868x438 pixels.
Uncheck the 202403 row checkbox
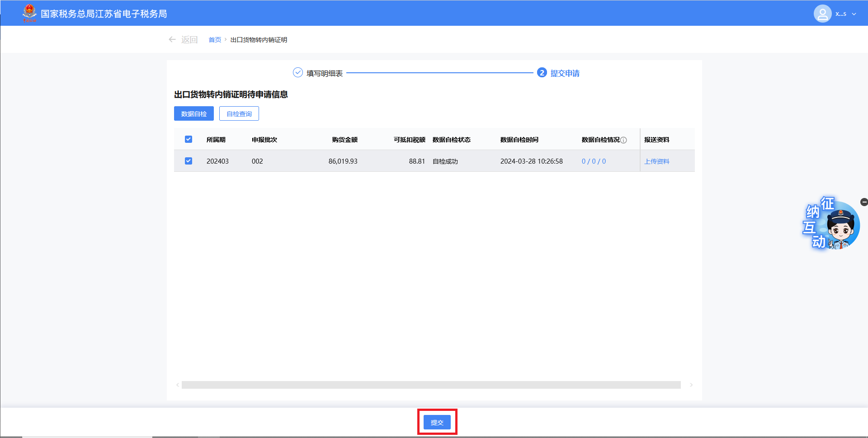[x=189, y=161]
